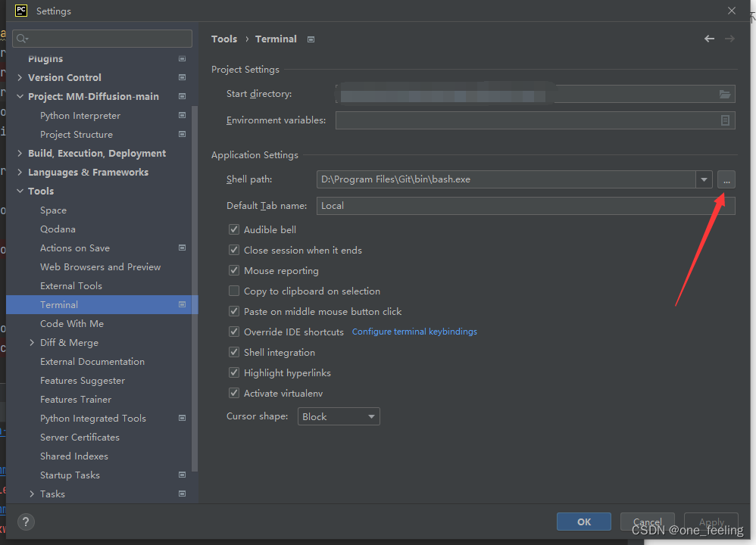
Task: Click the icon beside Project: MM-Diffusion-main row
Action: click(183, 96)
